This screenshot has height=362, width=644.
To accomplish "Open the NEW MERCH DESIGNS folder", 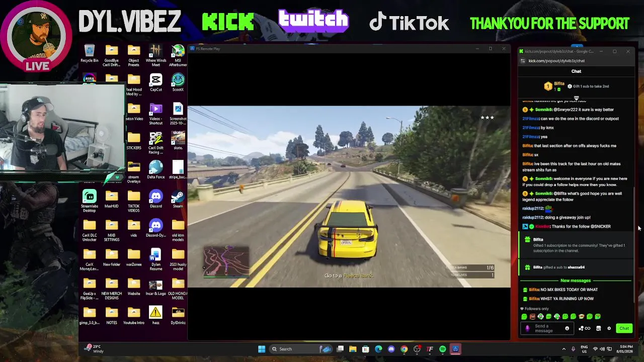I will click(x=112, y=289).
